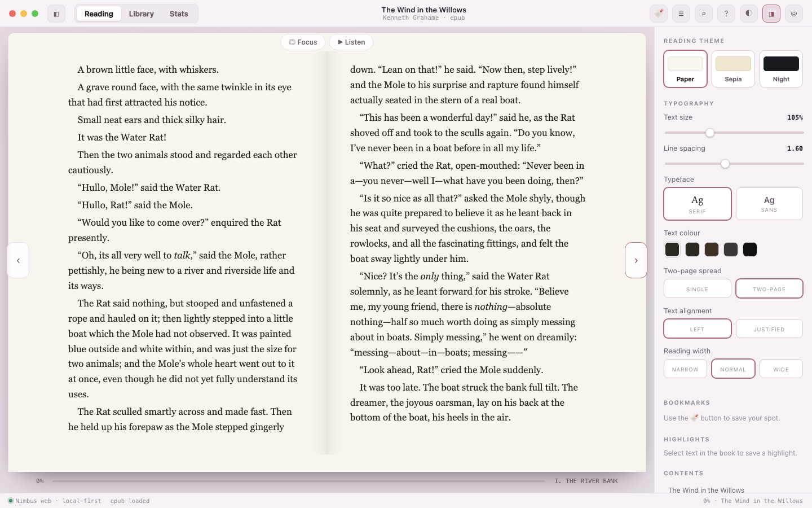The height and width of the screenshot is (508, 812).
Task: Select the Wide reading width
Action: [x=781, y=369]
